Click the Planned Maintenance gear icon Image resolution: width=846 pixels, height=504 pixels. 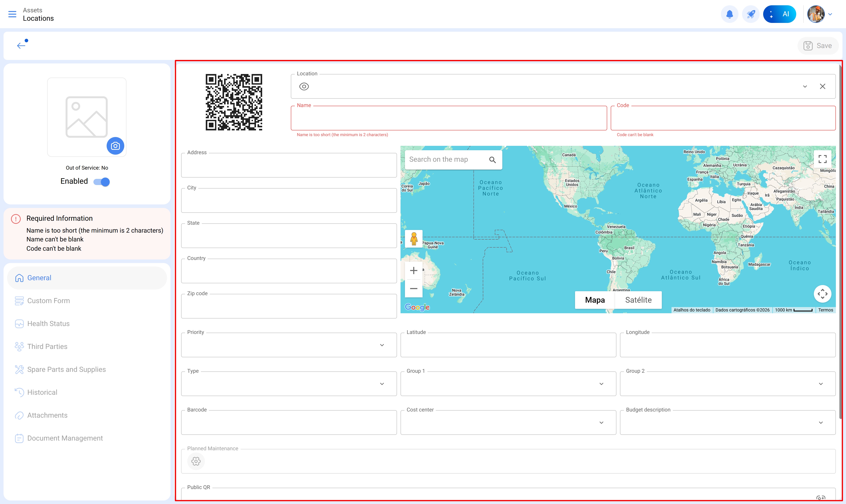tap(196, 461)
